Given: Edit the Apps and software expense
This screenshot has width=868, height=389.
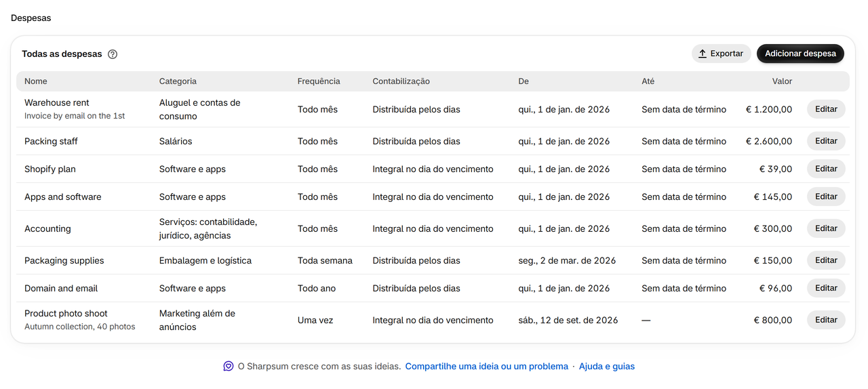Looking at the screenshot, I should [826, 197].
